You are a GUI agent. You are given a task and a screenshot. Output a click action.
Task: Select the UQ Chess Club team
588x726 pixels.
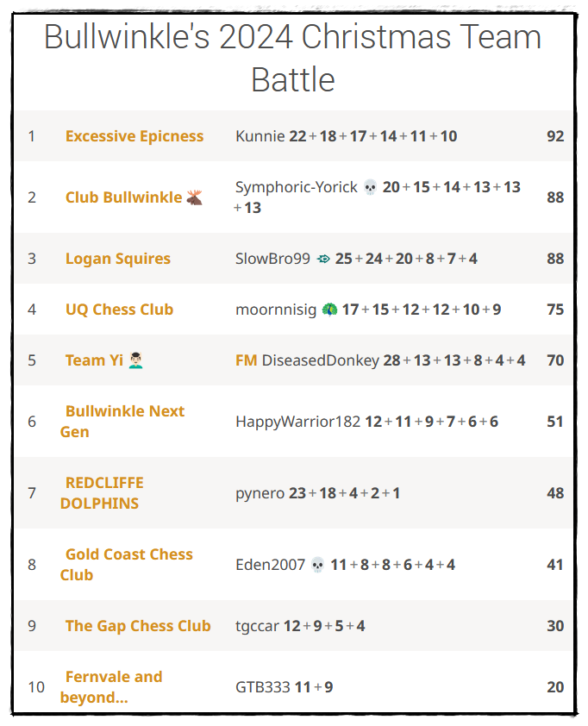click(119, 310)
